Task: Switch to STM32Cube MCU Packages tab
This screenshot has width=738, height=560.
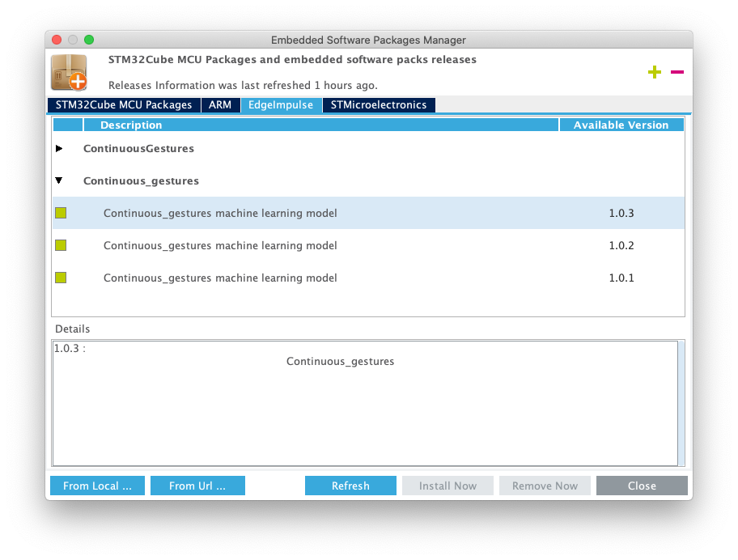Action: (x=124, y=105)
